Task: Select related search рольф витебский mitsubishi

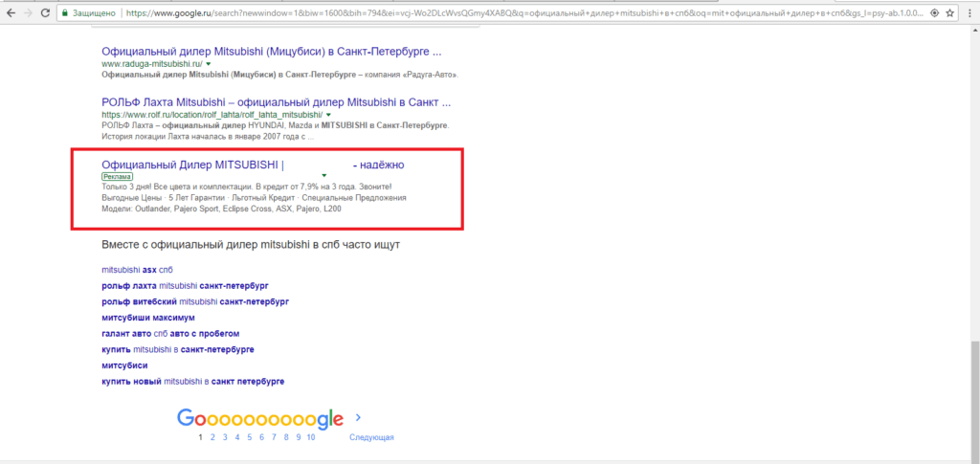Action: click(195, 301)
